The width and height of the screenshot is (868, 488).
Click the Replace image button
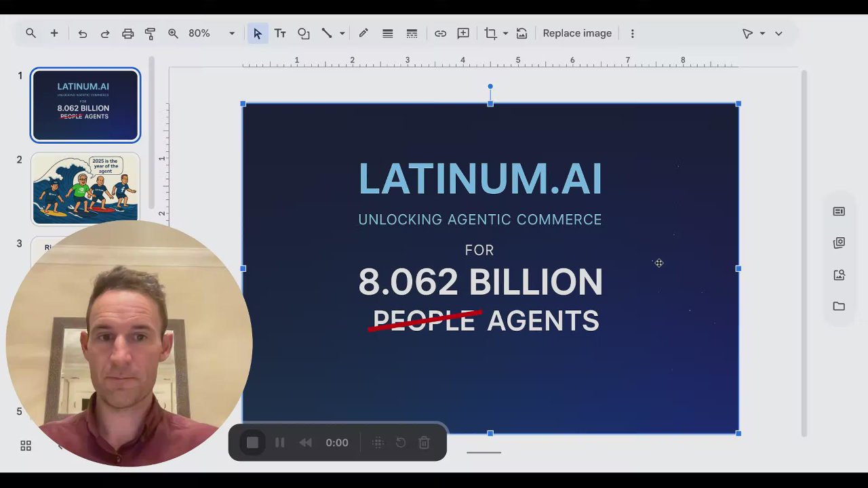click(x=577, y=33)
